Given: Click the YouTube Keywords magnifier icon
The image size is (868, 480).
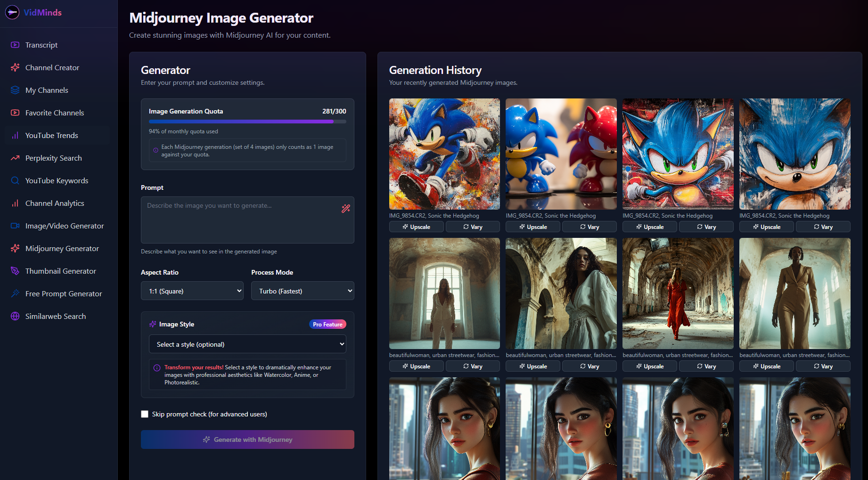Looking at the screenshot, I should tap(15, 180).
